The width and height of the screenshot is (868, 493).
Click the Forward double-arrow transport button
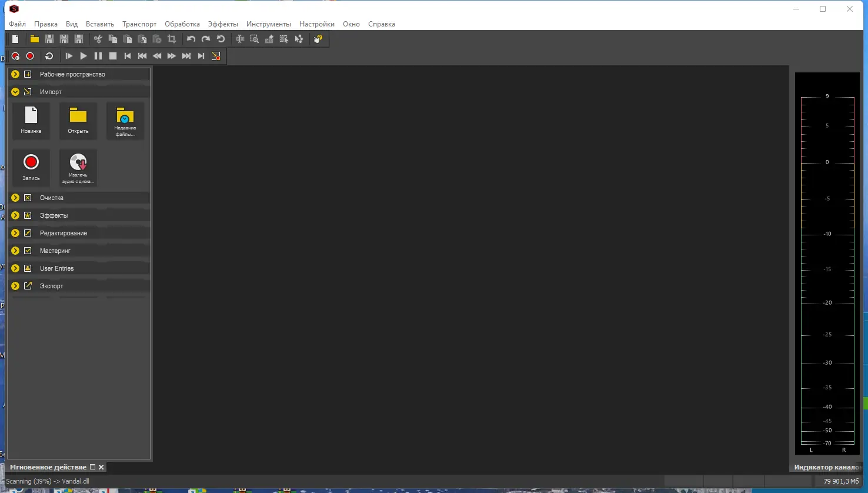(x=172, y=56)
